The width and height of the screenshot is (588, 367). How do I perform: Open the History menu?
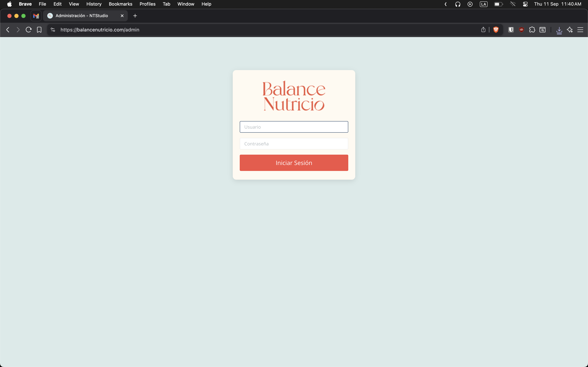click(94, 4)
